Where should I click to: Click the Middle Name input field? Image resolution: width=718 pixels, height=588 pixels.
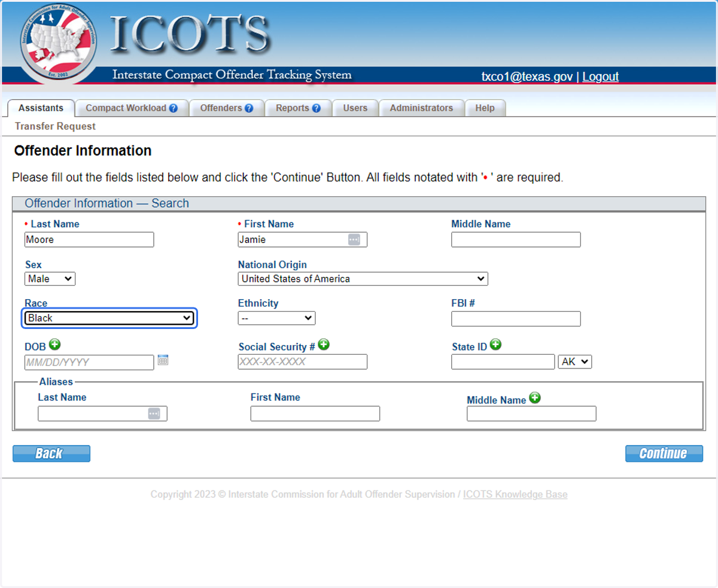pos(516,240)
